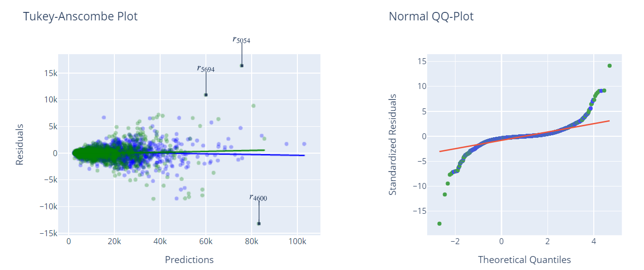Select the r4600 annotation label
644x270 pixels.
[258, 197]
